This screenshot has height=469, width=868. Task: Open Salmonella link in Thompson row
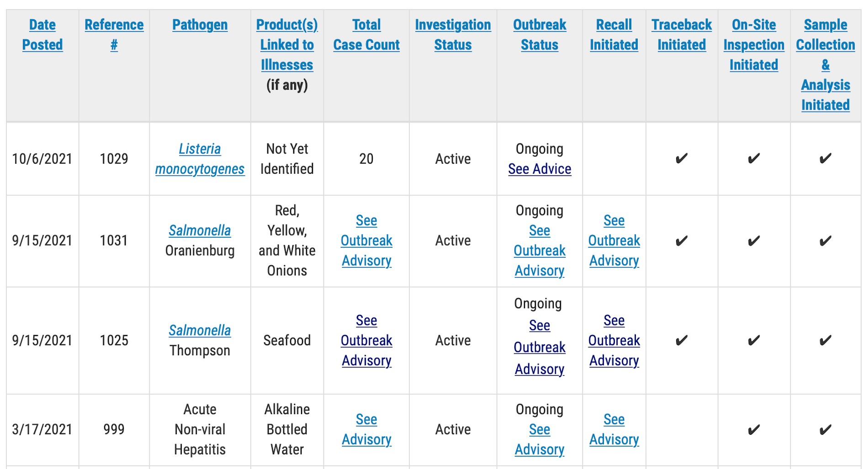point(200,330)
